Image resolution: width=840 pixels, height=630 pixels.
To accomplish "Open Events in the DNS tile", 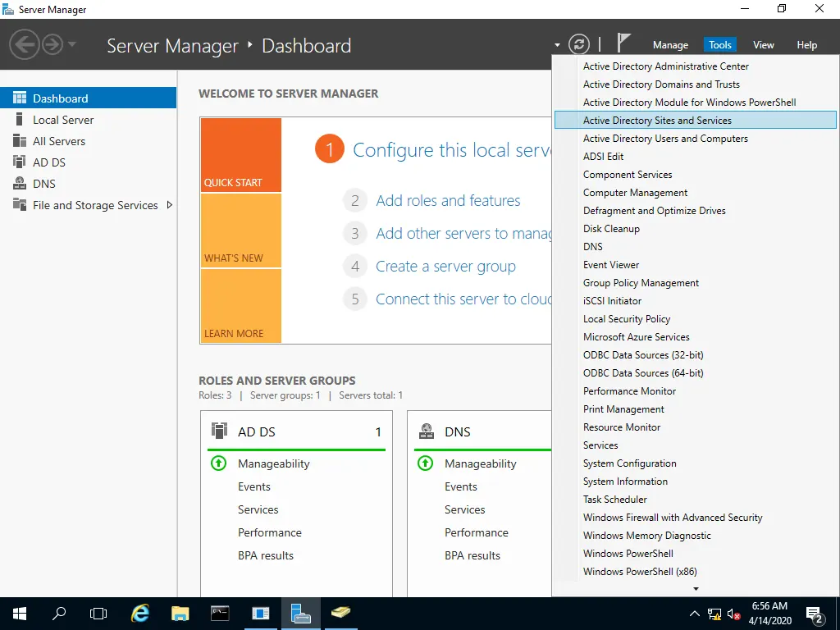I will point(461,486).
